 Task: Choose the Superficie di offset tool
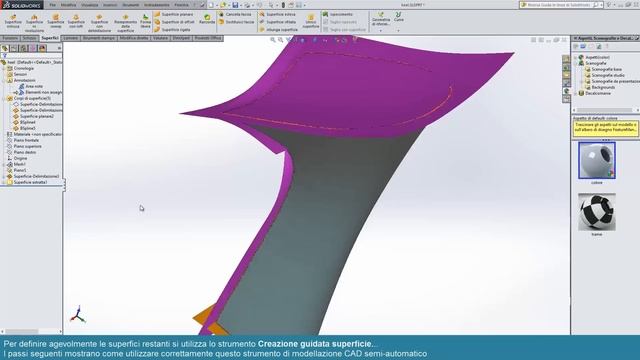pos(174,22)
